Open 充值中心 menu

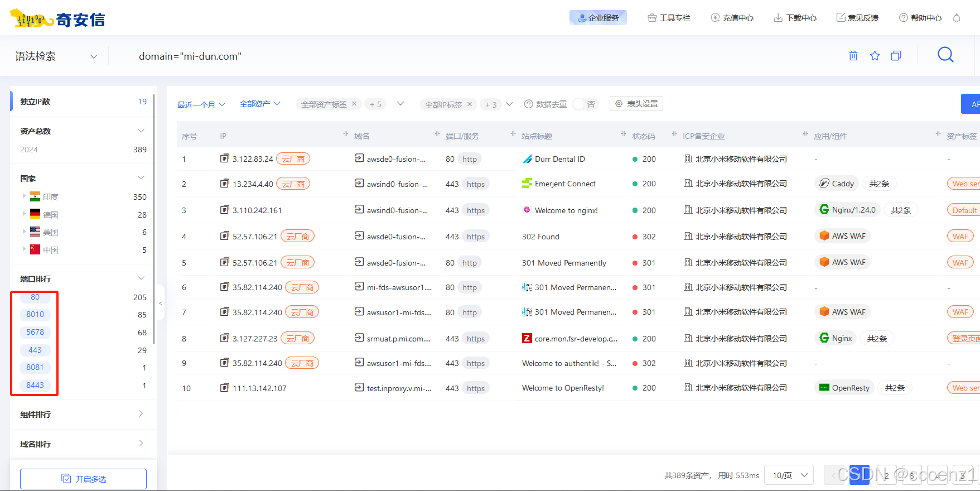[732, 18]
